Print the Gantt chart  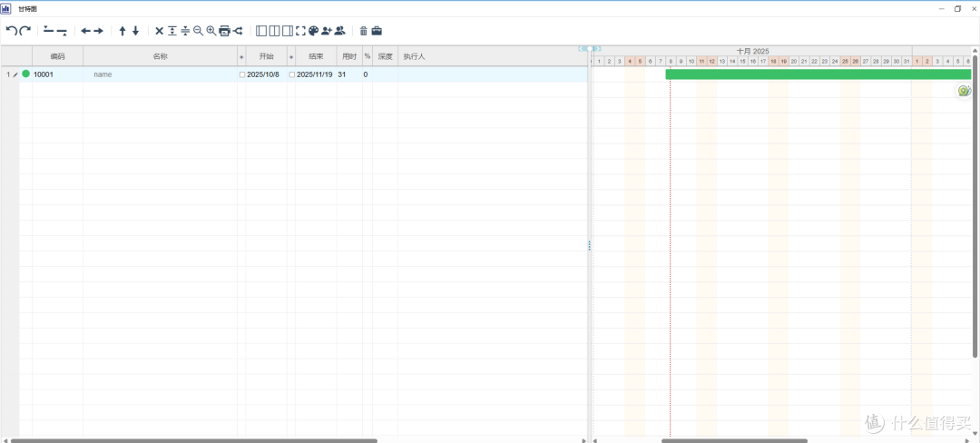(224, 31)
